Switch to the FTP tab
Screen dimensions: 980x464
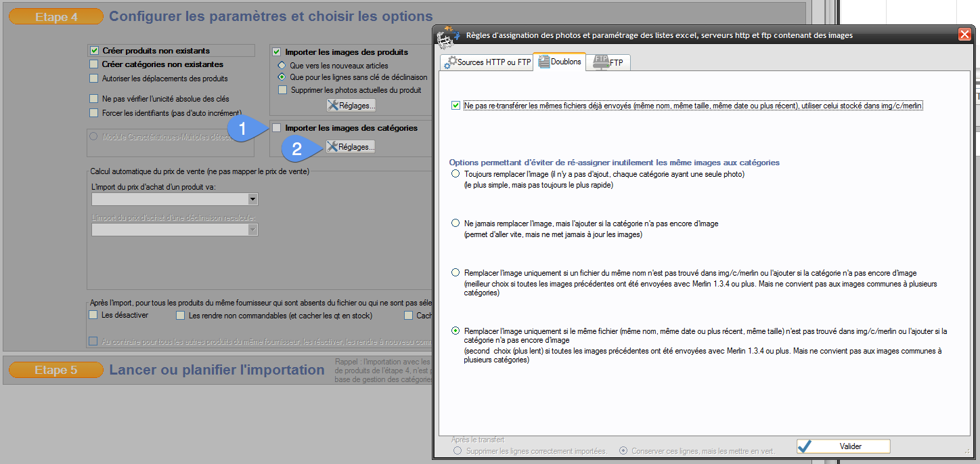point(609,62)
